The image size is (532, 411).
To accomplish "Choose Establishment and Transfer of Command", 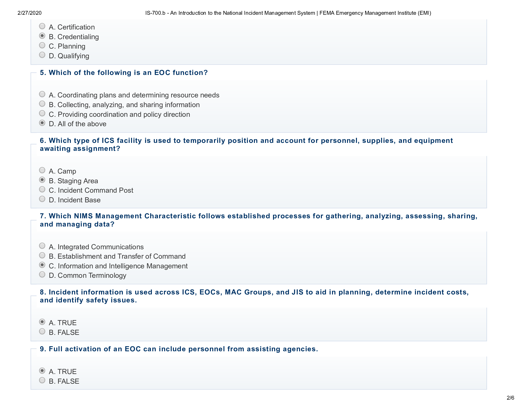I will [42, 255].
